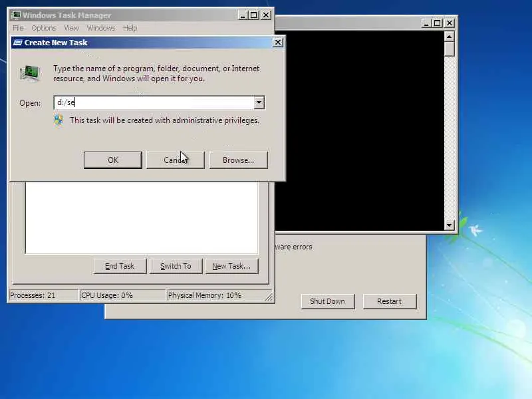Cancel the Create New Task dialog

click(x=176, y=160)
